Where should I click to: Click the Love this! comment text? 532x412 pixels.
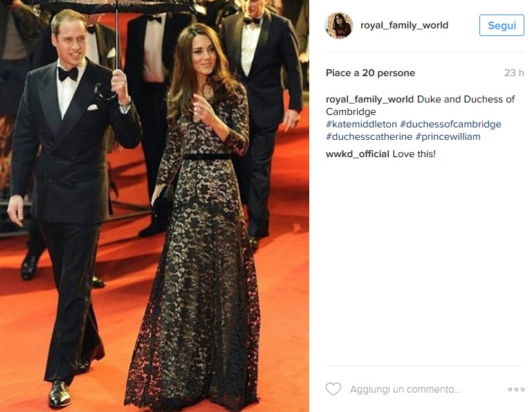pos(414,154)
